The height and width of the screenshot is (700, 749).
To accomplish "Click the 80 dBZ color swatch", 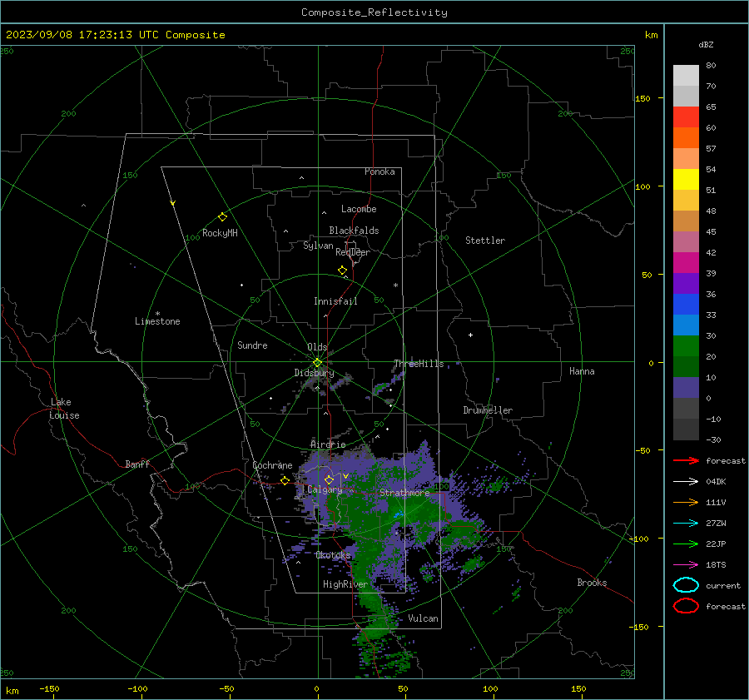I will (x=686, y=76).
